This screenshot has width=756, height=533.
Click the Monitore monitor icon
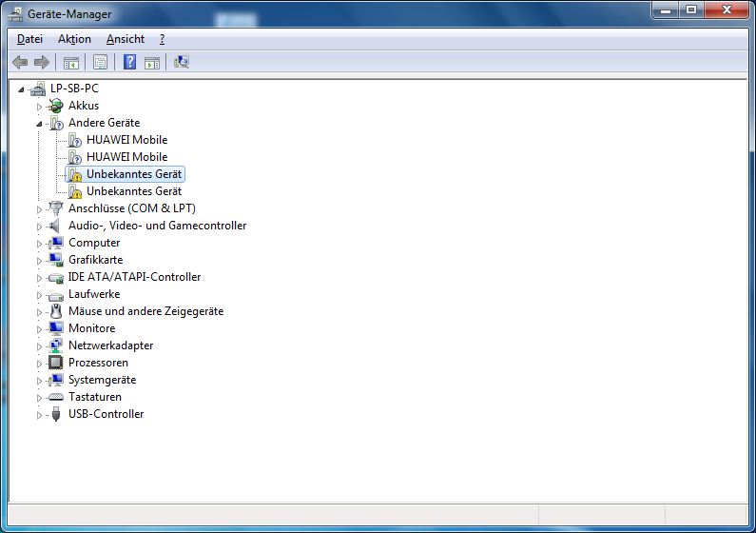(x=56, y=328)
